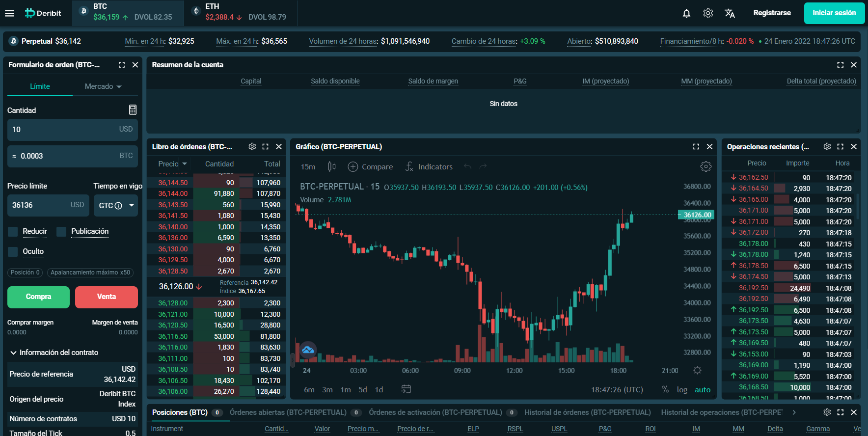Open the language translation icon

730,13
